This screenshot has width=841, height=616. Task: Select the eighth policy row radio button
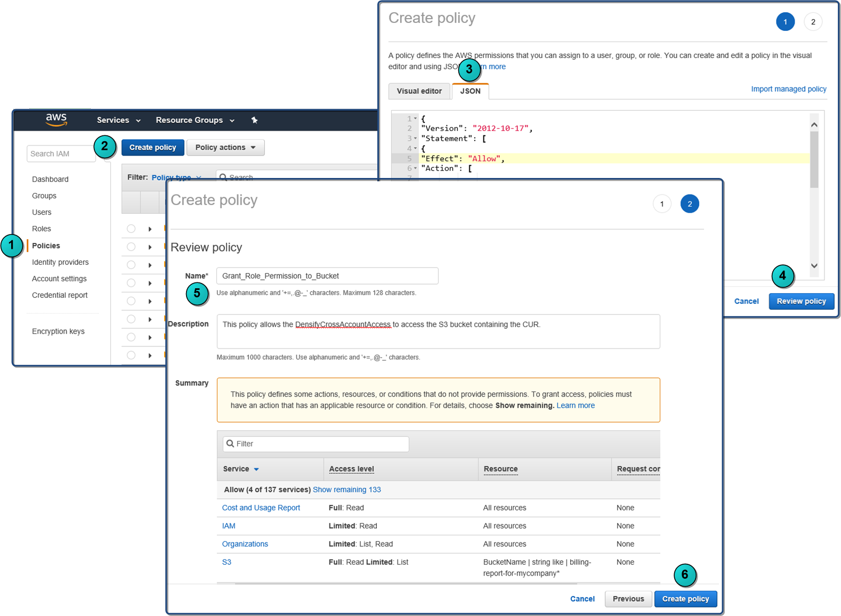(131, 355)
